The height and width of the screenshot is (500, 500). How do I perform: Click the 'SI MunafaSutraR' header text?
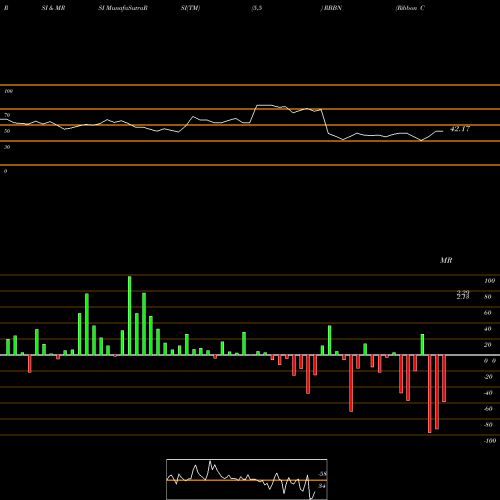pos(123,8)
